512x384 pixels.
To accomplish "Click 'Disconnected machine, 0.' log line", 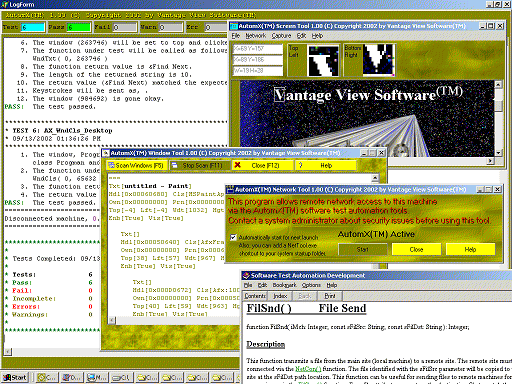I will [x=51, y=219].
